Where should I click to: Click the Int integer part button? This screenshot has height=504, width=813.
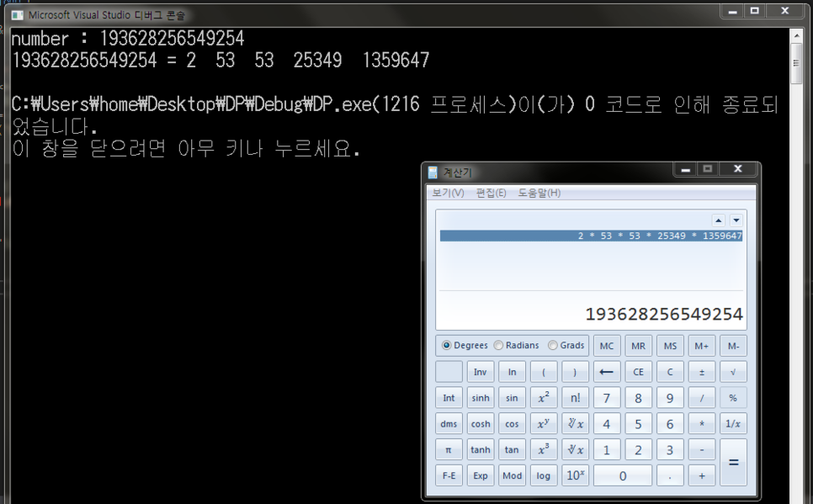click(x=449, y=398)
